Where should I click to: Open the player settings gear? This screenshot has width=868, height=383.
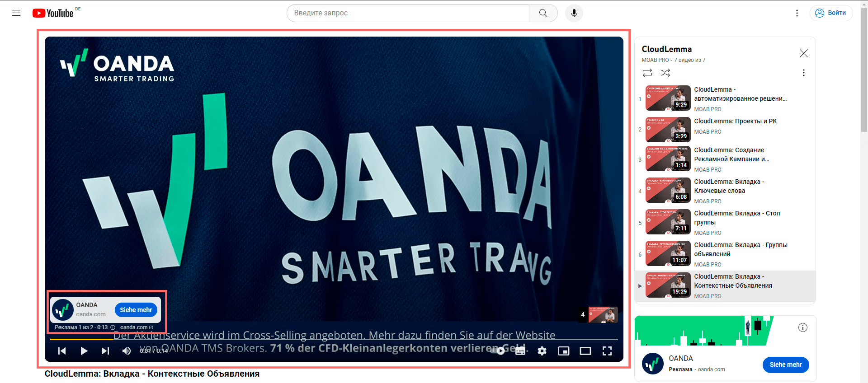pyautogui.click(x=542, y=351)
